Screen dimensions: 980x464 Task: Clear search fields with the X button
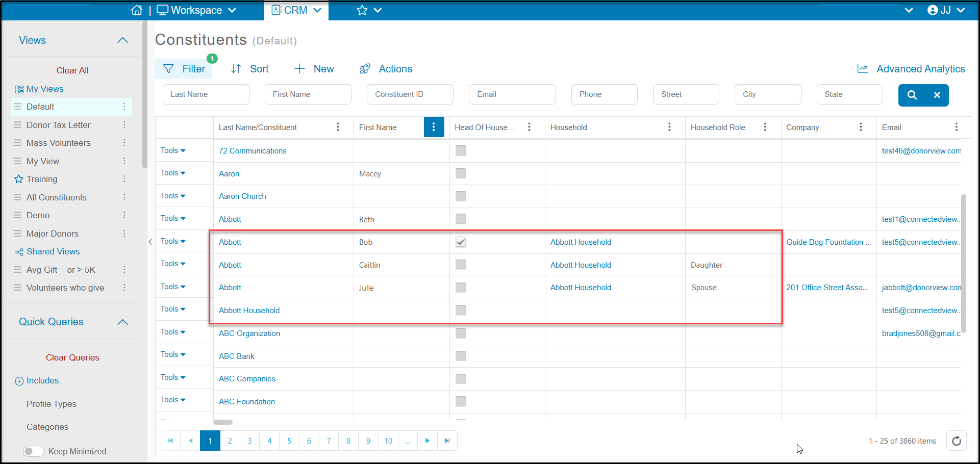[937, 95]
